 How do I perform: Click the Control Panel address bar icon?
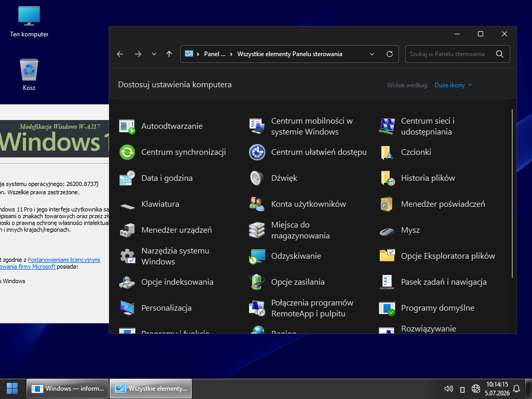(189, 54)
